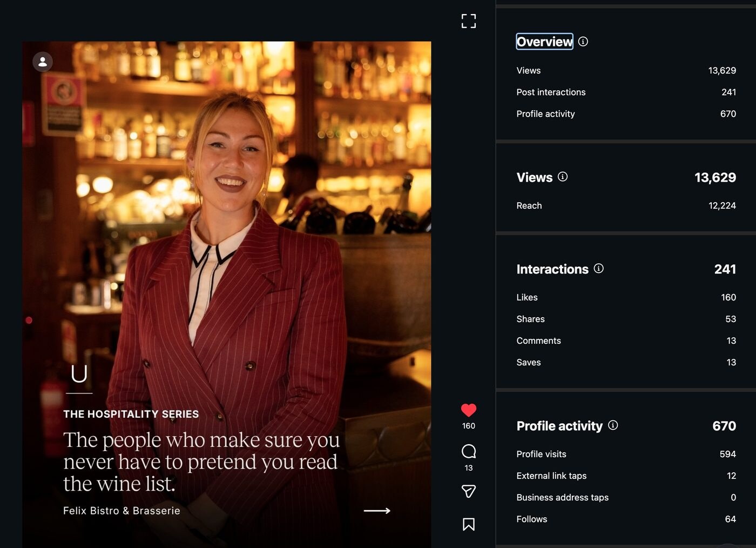
Task: Click the bold "Interactions" section heading
Action: tap(552, 269)
